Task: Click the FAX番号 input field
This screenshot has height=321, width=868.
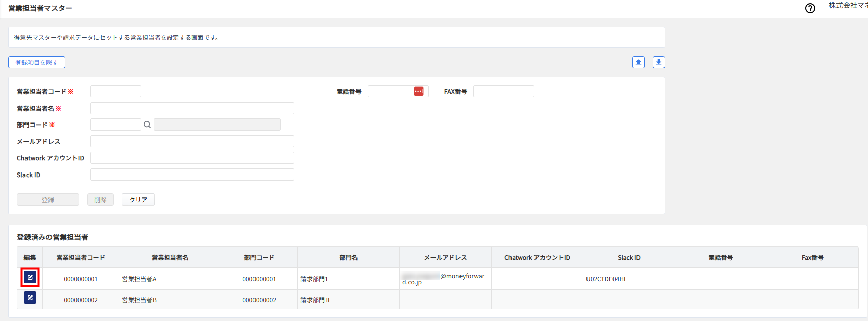Action: [x=503, y=91]
